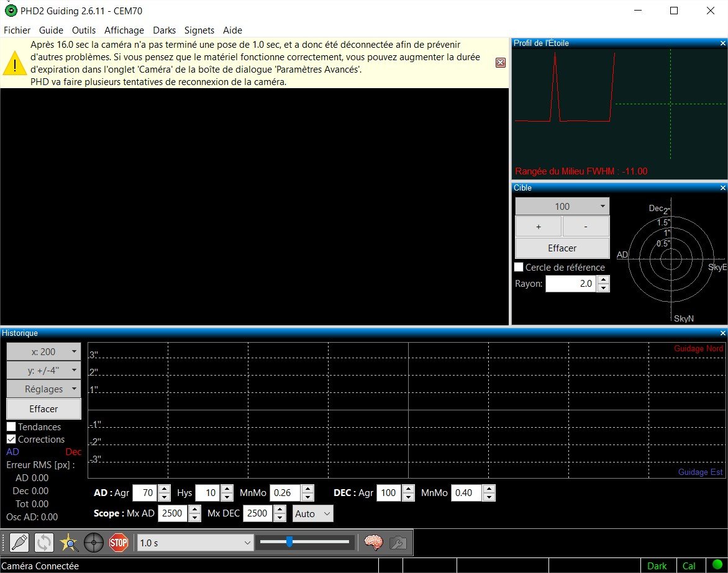Open the Outils menu

84,30
